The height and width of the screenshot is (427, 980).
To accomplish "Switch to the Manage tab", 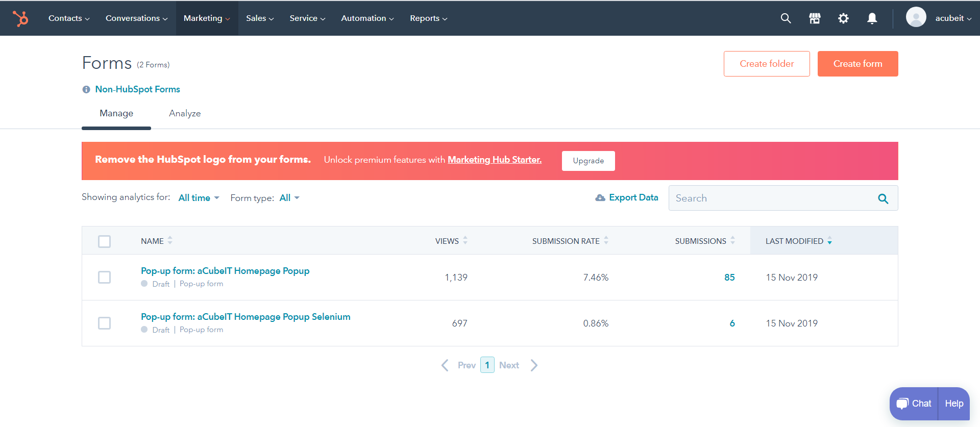I will coord(116,113).
